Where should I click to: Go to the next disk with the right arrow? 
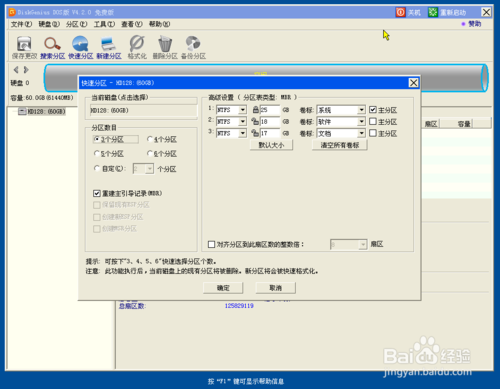tap(26, 70)
